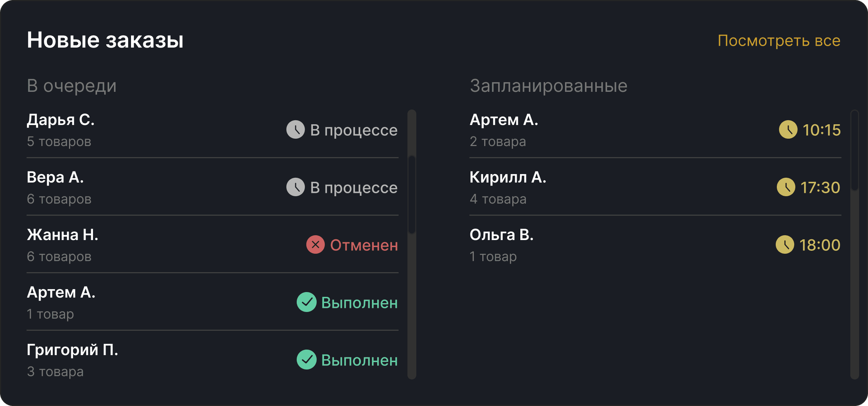Click the red cancelled icon for Жанна Н.

coord(315,245)
